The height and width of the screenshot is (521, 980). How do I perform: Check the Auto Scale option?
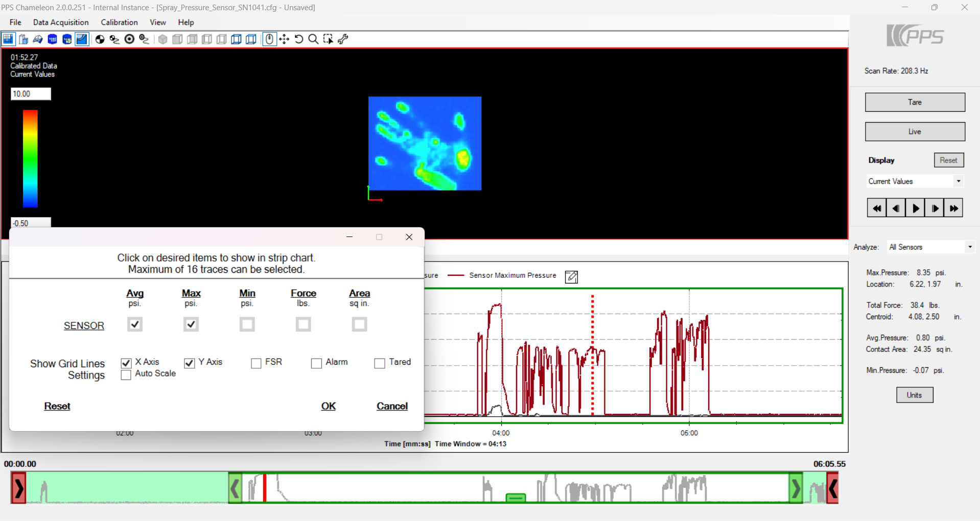pyautogui.click(x=126, y=375)
